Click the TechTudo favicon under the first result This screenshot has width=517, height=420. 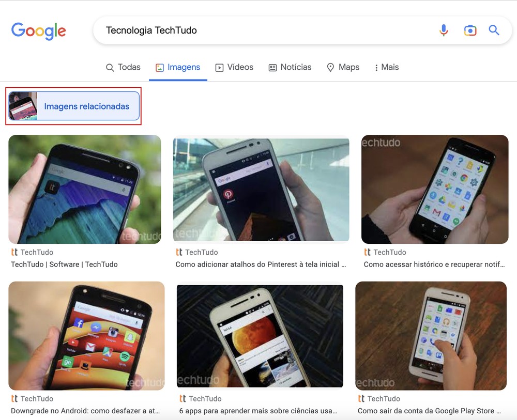coord(13,252)
